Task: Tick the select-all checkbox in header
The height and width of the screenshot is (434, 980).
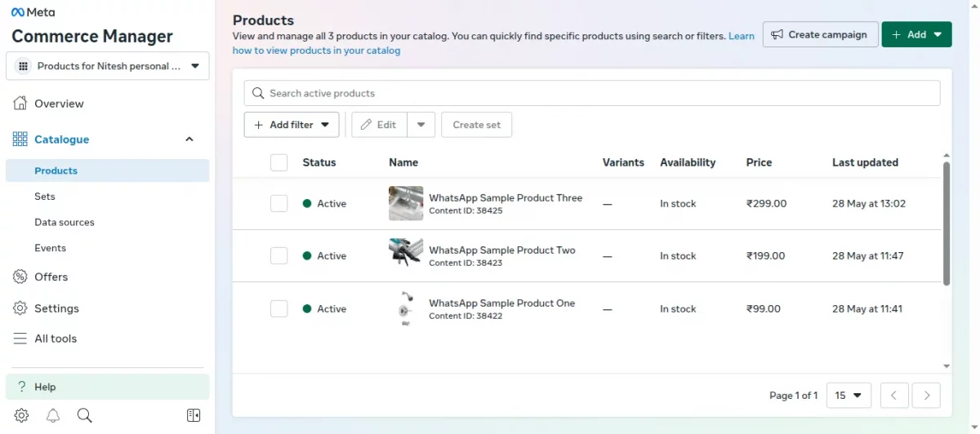Action: pyautogui.click(x=279, y=162)
